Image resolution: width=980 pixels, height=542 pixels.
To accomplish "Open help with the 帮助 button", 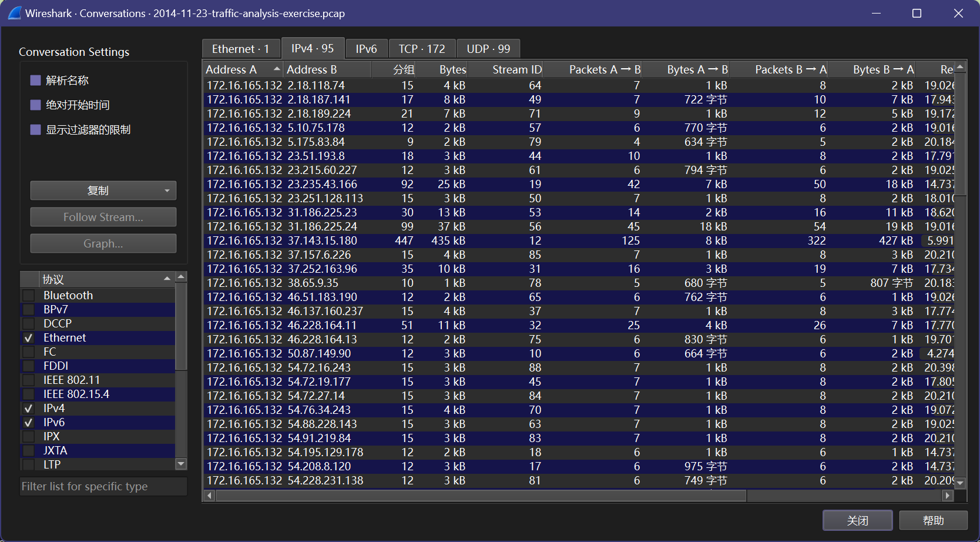I will click(x=933, y=520).
